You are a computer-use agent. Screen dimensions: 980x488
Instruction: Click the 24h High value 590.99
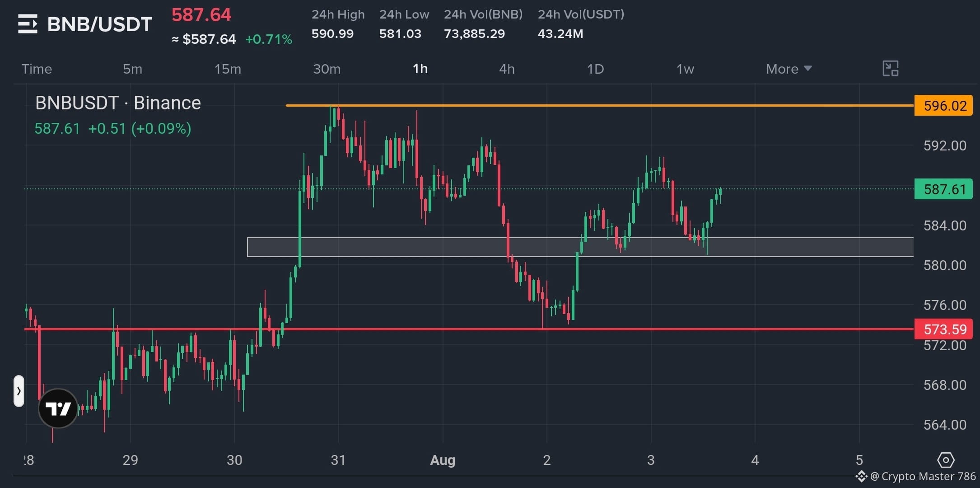332,34
